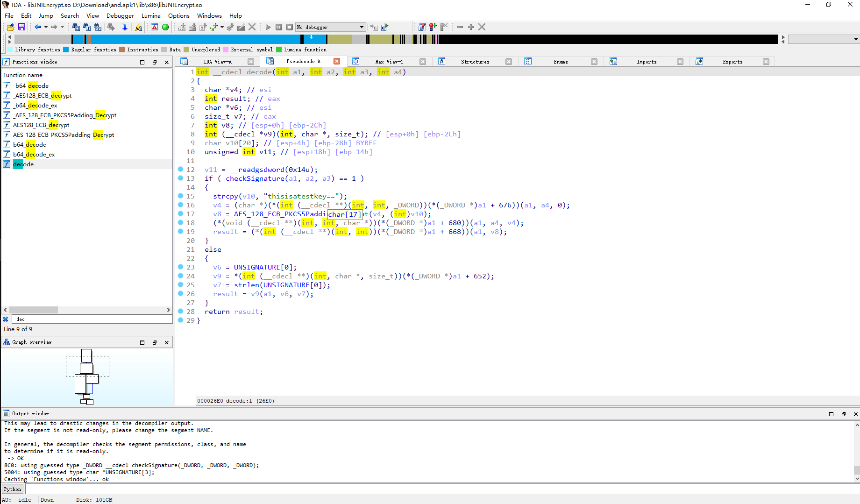Toggle breakpoint dot on line 28

pos(181,312)
